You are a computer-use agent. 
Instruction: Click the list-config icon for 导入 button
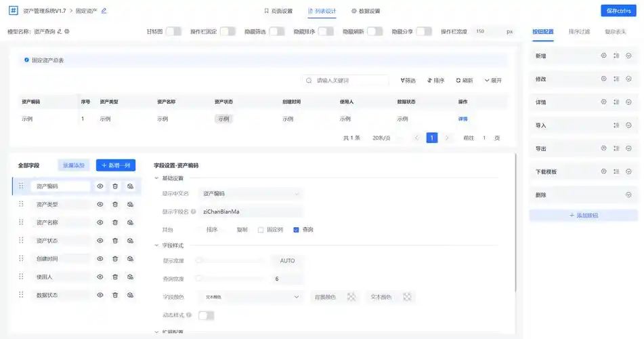click(616, 125)
